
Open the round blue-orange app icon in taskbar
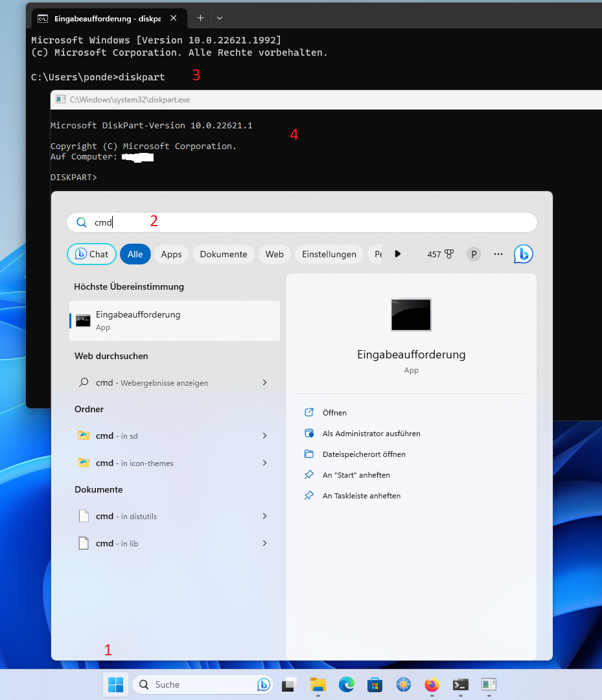(404, 684)
